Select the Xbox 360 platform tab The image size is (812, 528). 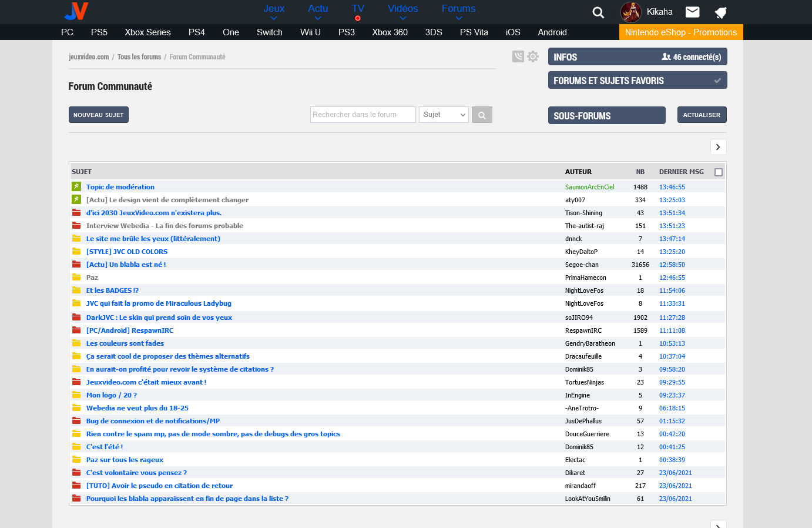tap(390, 32)
